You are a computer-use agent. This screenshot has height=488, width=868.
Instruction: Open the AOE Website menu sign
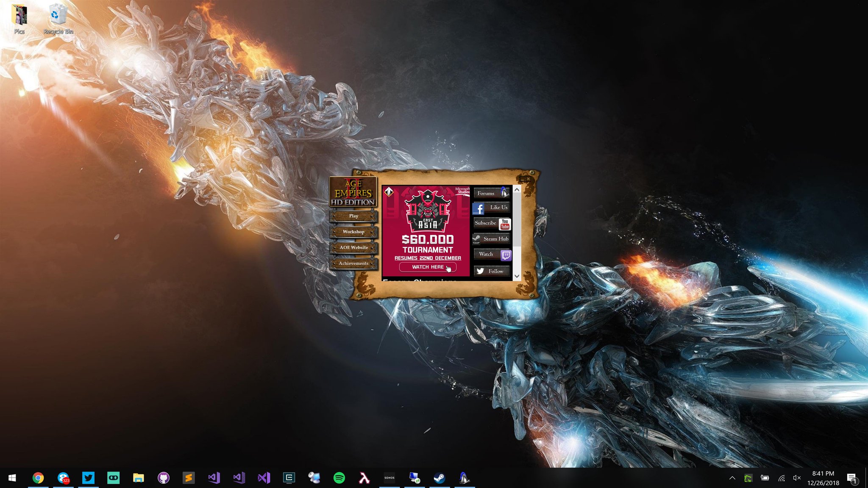click(353, 247)
